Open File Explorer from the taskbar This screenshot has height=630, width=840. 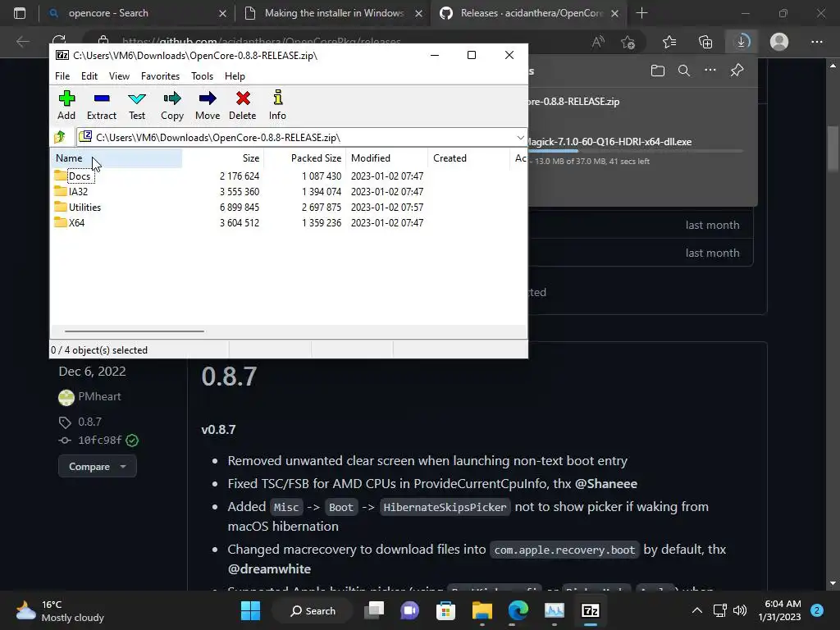(482, 610)
